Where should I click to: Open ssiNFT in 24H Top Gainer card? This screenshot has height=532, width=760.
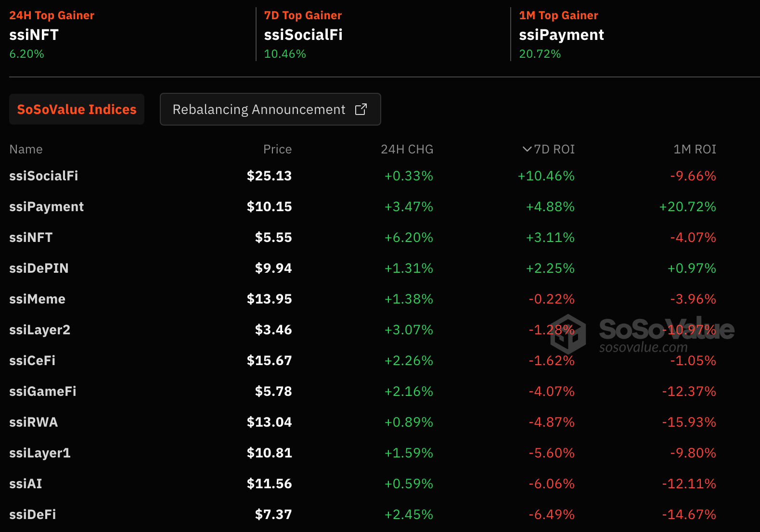coord(34,35)
